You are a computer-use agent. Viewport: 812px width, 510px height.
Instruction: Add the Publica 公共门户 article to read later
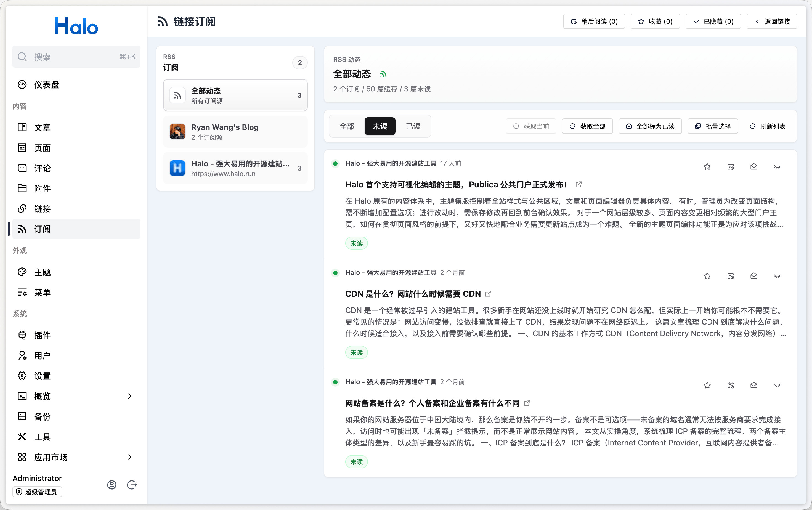(731, 167)
